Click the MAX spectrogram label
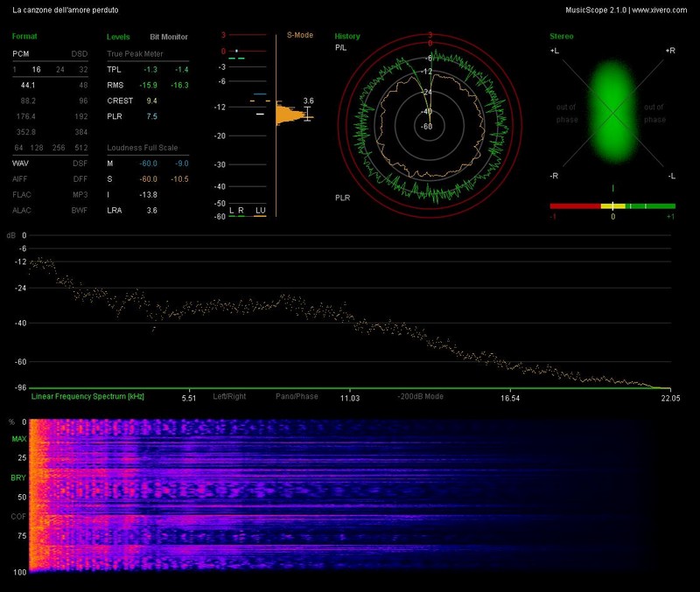The width and height of the screenshot is (700, 592). 18,439
